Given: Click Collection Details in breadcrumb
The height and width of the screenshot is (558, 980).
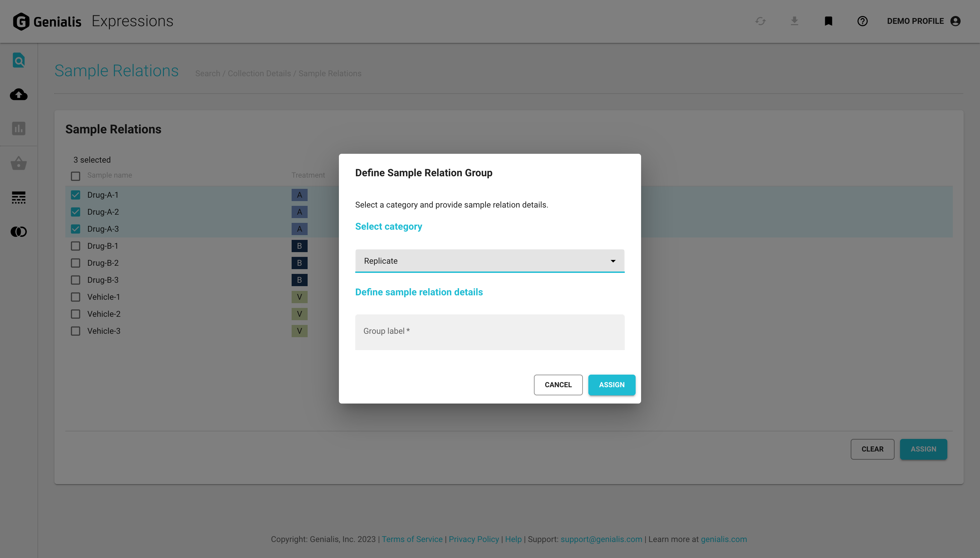Looking at the screenshot, I should tap(259, 73).
